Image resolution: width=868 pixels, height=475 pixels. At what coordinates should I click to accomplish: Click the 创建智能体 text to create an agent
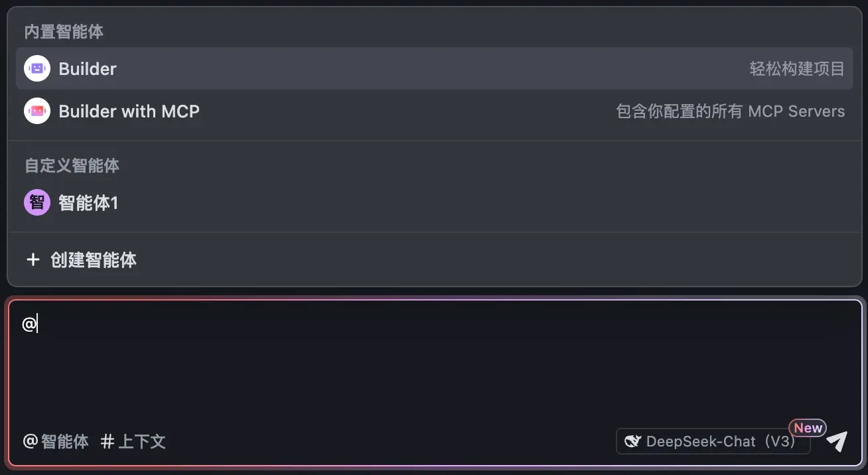click(x=94, y=259)
